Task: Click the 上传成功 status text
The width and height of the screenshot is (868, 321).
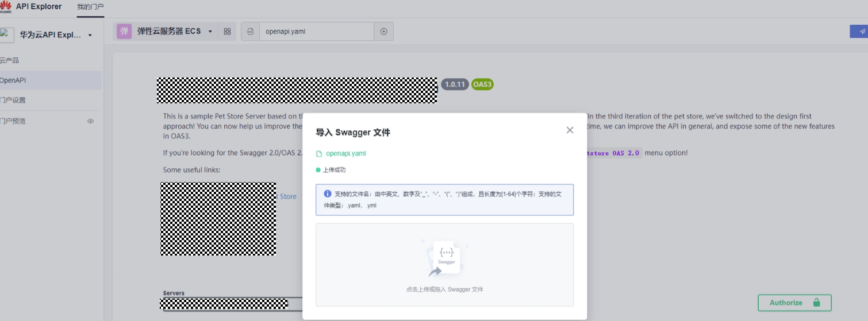Action: 335,170
